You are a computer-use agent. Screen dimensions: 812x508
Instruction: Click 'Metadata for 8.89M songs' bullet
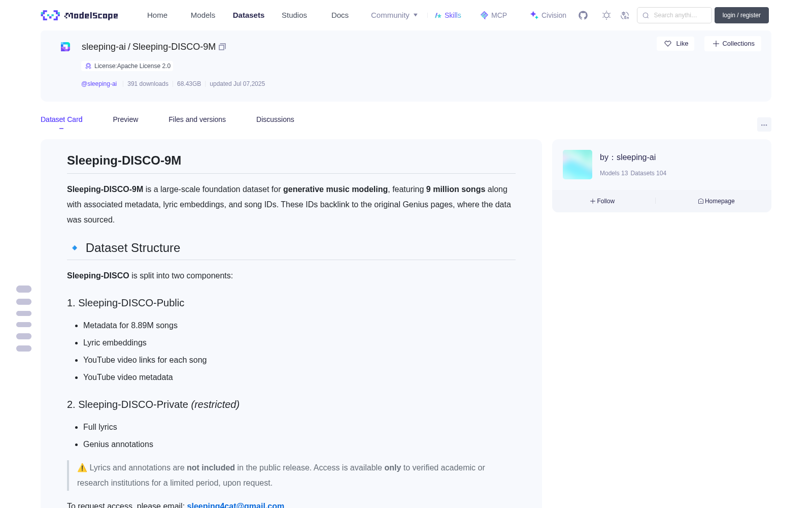[x=130, y=326]
